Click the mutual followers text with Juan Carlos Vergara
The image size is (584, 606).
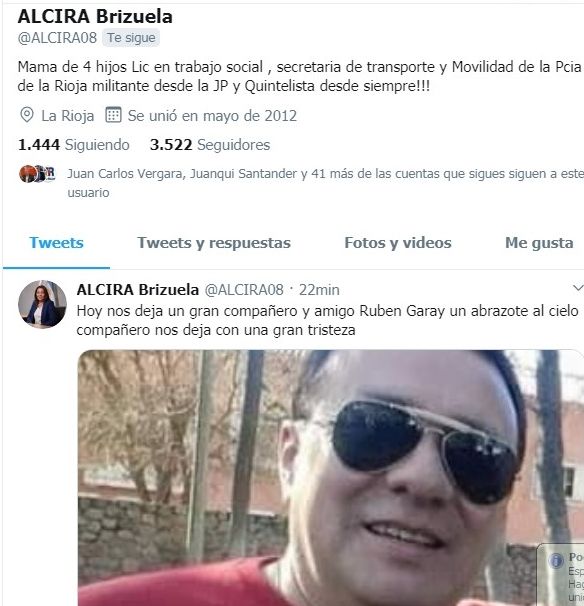[325, 183]
